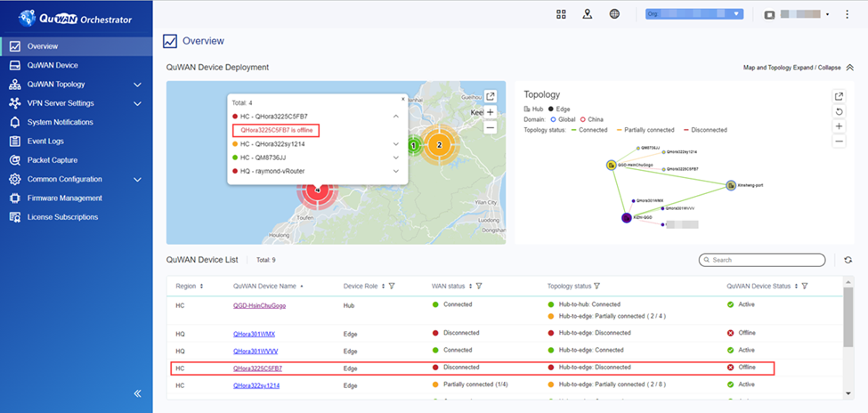This screenshot has height=413, width=868.
Task: Zoom out on the topology diagram
Action: click(x=840, y=142)
